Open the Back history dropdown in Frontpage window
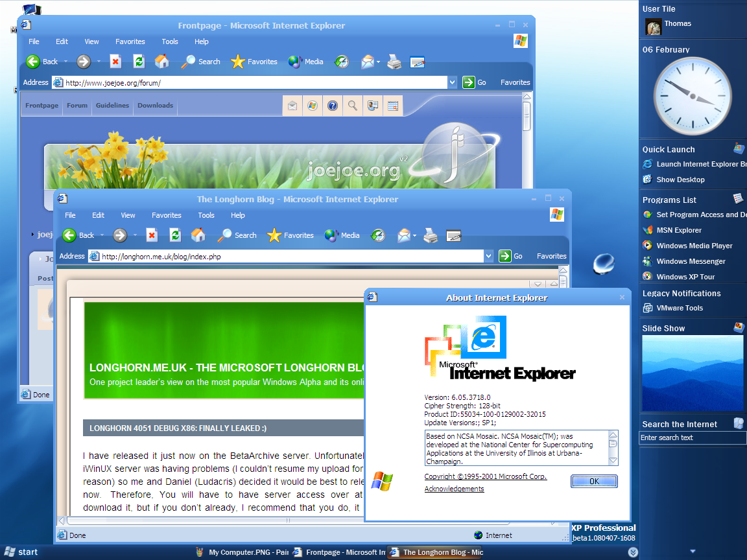The width and height of the screenshot is (747, 560). [x=65, y=62]
